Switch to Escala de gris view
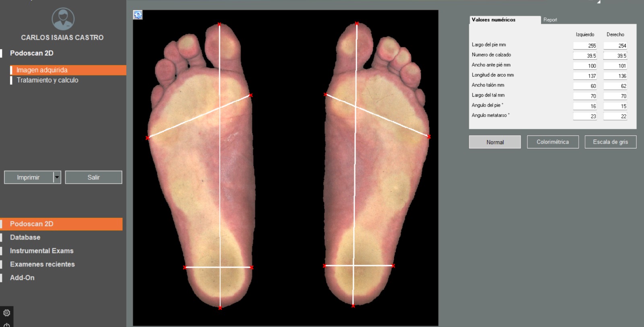The width and height of the screenshot is (644, 327). (610, 142)
